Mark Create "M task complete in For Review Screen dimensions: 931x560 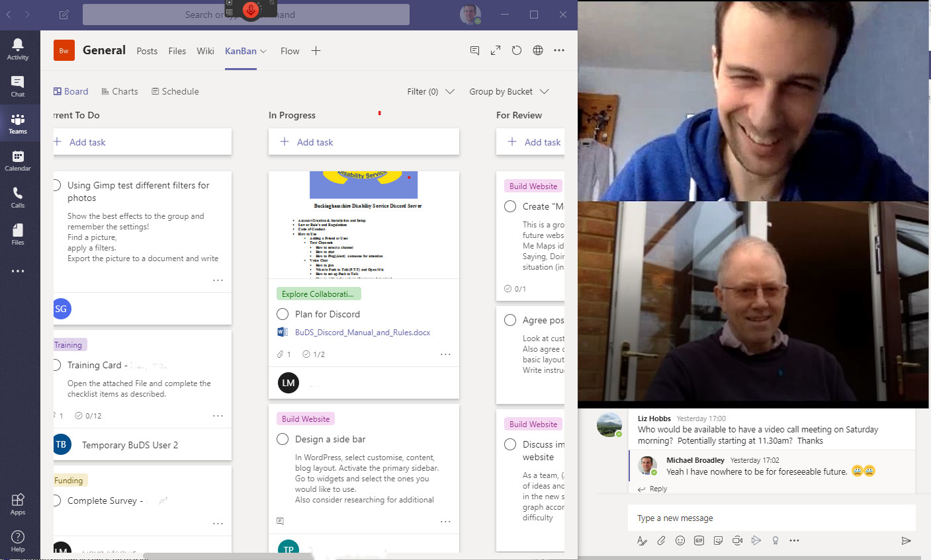click(510, 206)
